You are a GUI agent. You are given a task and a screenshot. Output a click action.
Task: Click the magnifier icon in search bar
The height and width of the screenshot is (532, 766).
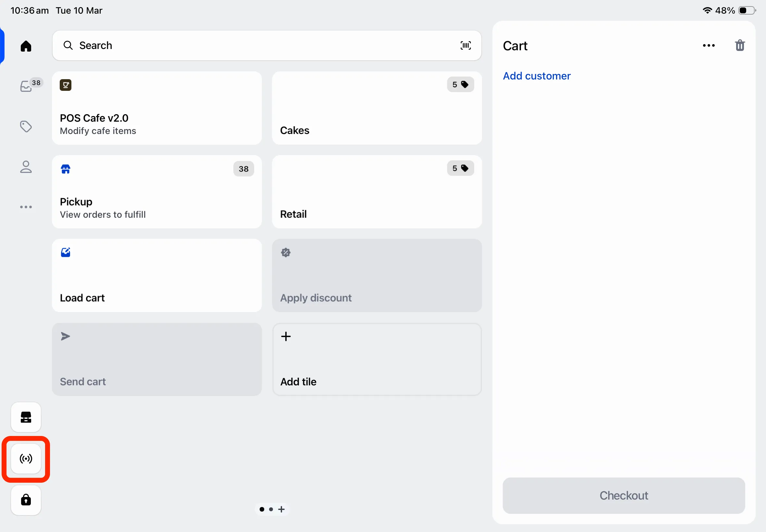(x=68, y=45)
